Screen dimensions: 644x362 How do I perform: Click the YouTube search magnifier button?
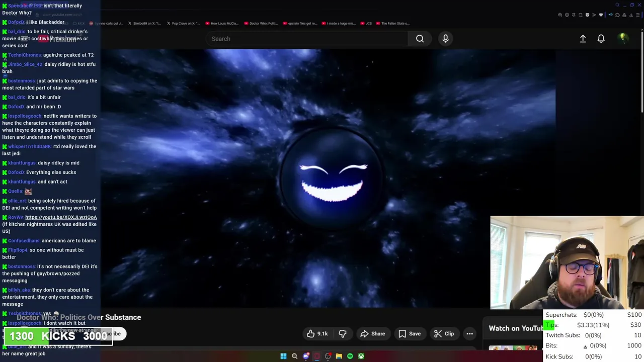[x=420, y=39]
